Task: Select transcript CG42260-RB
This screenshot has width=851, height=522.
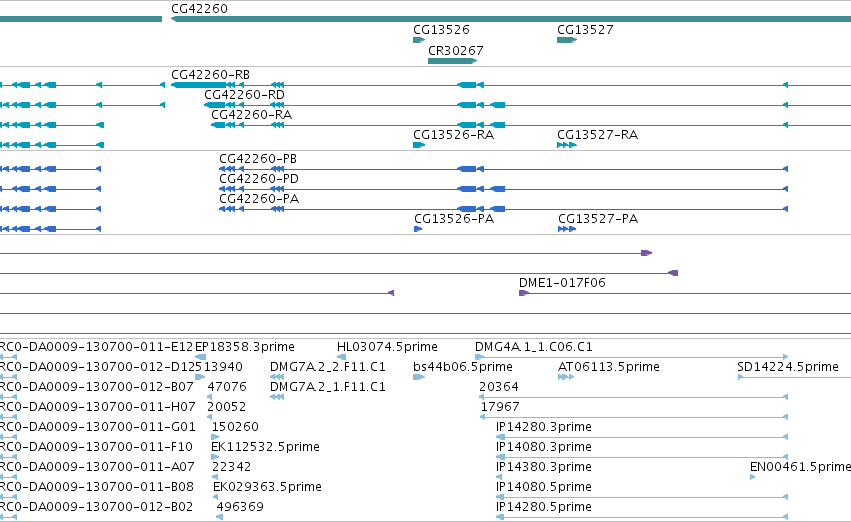Action: (x=210, y=75)
